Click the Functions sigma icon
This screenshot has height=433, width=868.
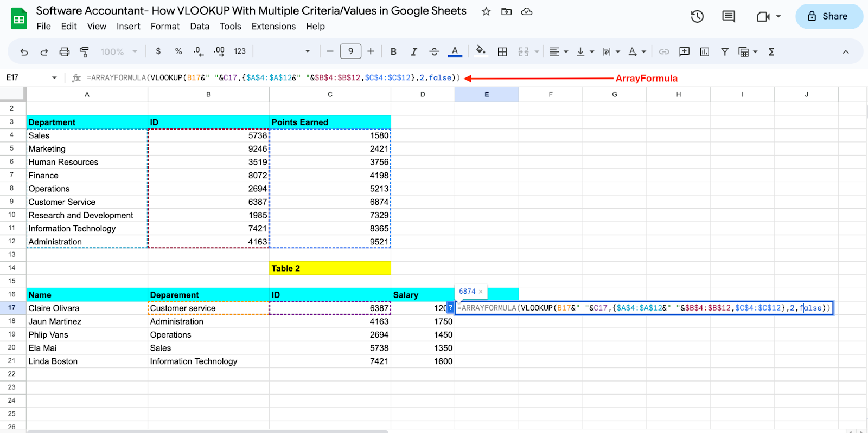771,51
